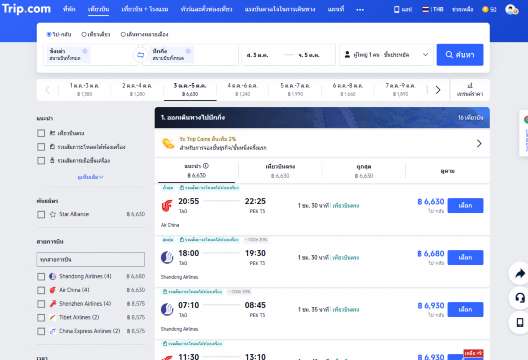Choose the 7 Jan - 9 Jan date option
Image resolution: width=528 pixels, height=360 pixels.
point(400,90)
